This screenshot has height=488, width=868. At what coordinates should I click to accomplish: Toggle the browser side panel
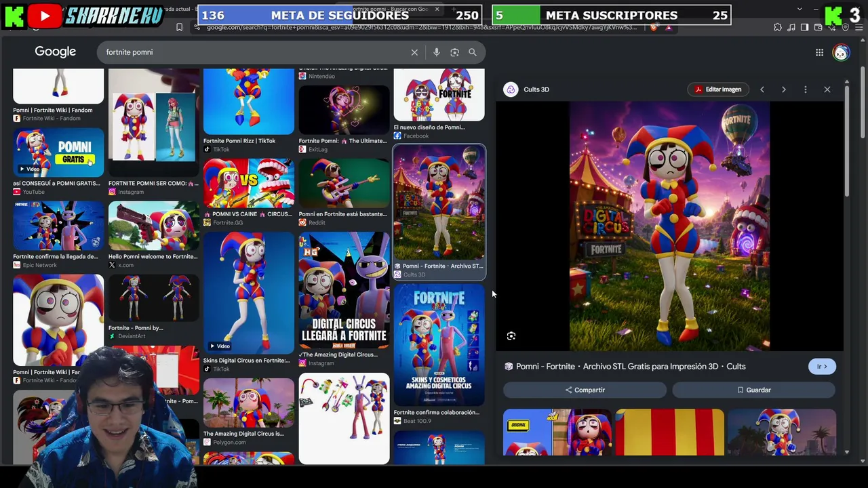click(x=804, y=27)
